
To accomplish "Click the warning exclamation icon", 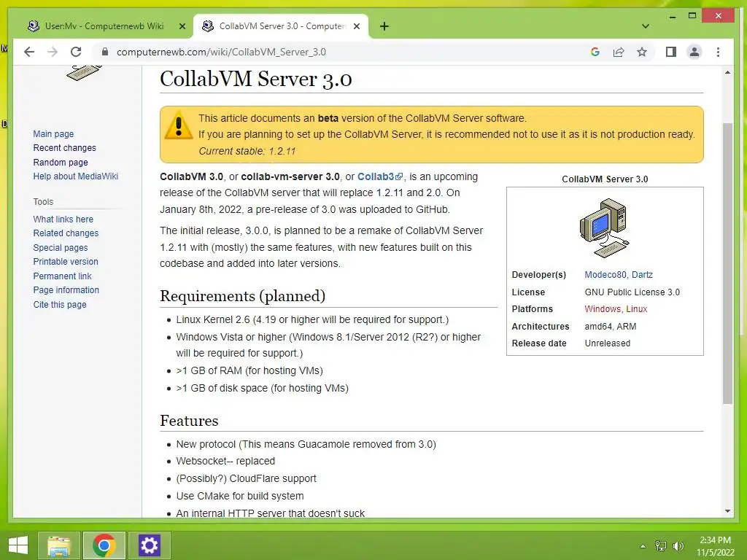I will click(179, 125).
